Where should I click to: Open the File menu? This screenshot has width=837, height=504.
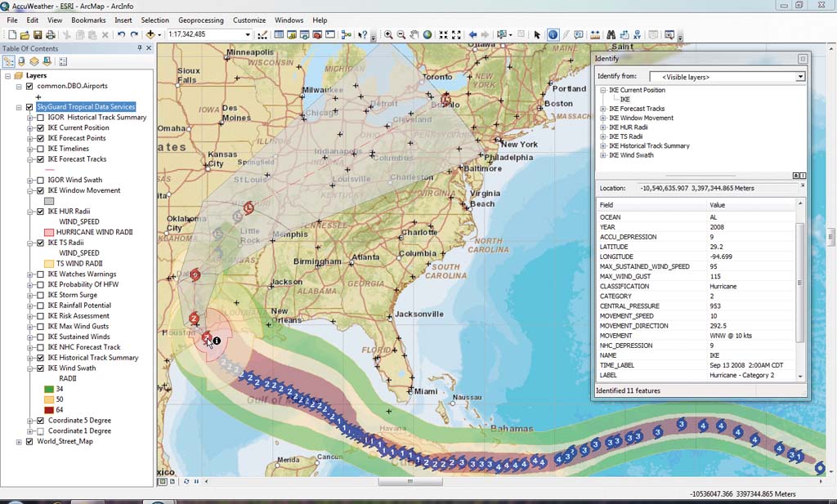click(x=12, y=20)
